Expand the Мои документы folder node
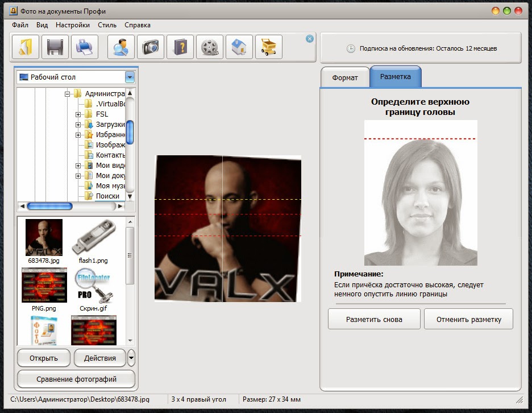Image resolution: width=532 pixels, height=413 pixels. pyautogui.click(x=78, y=176)
